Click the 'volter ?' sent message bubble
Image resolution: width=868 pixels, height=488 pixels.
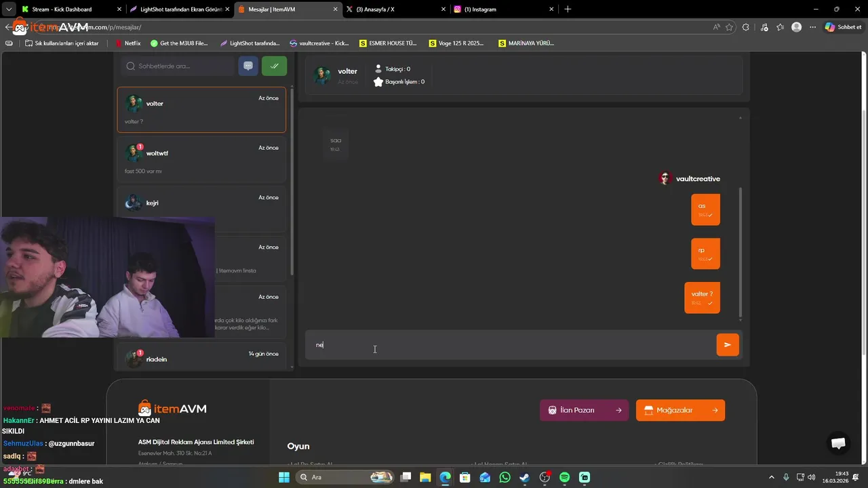702,298
